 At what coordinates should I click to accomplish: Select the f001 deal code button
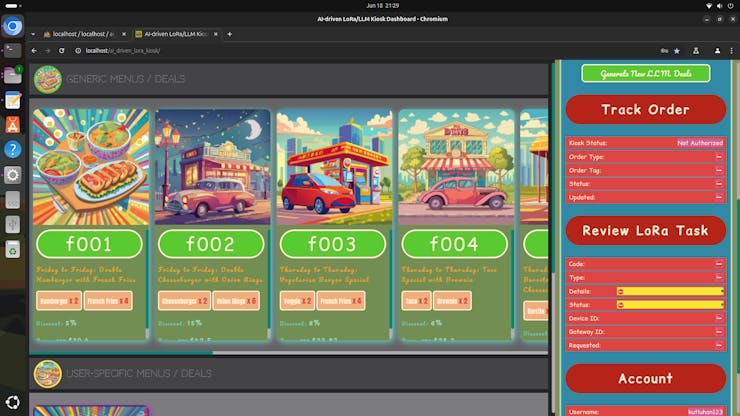tap(90, 244)
